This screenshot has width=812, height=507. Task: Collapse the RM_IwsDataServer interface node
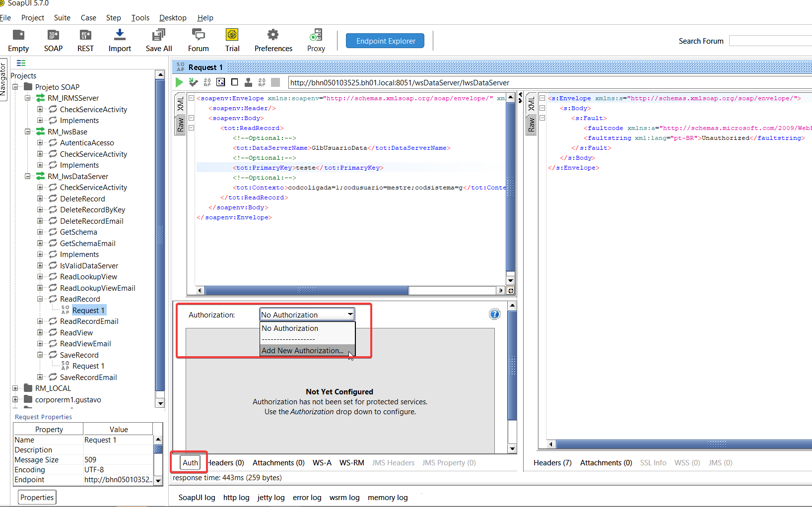(x=28, y=176)
